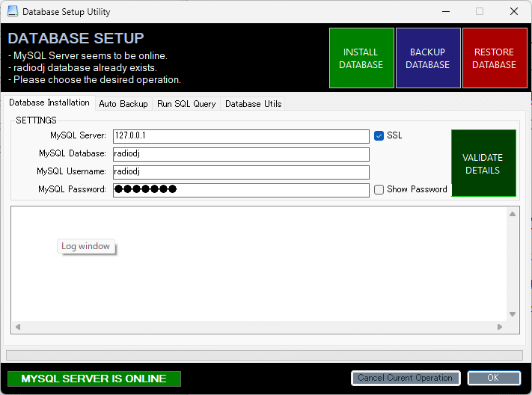Click VALIDATE DETAILS button
Screen dimensions: 532x395
coord(483,163)
